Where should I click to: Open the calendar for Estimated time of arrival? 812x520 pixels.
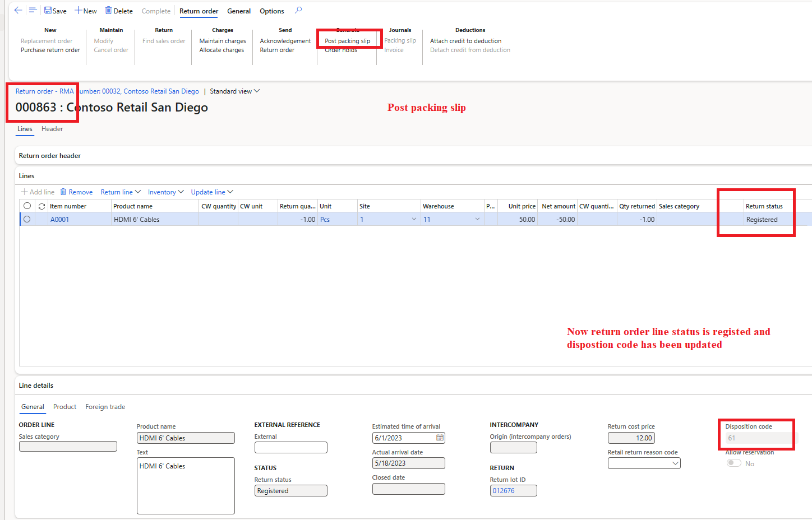[x=439, y=438]
